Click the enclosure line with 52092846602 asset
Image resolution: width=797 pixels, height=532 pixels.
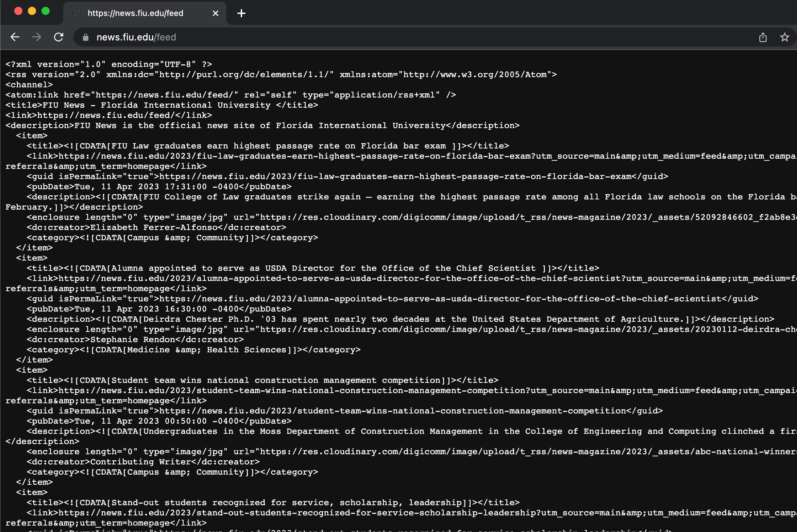tap(412, 217)
